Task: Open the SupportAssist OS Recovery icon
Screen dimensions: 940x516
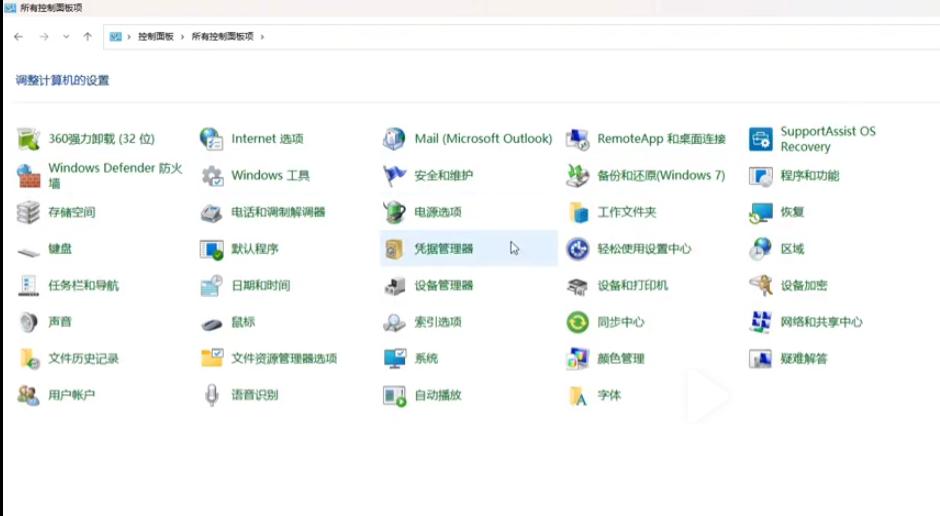Action: point(761,139)
